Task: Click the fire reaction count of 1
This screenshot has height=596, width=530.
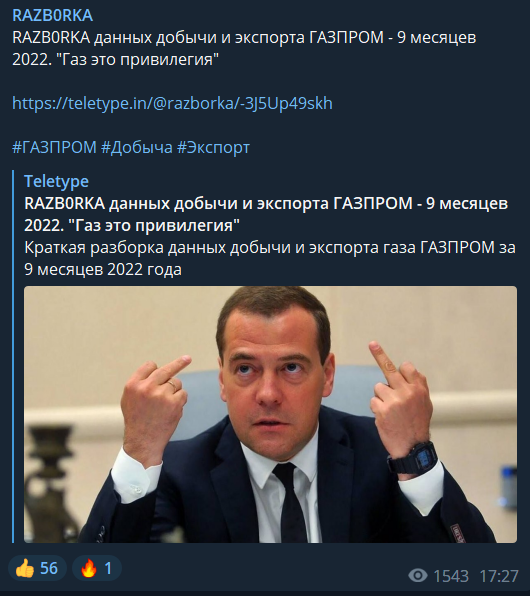Action: coord(108,569)
